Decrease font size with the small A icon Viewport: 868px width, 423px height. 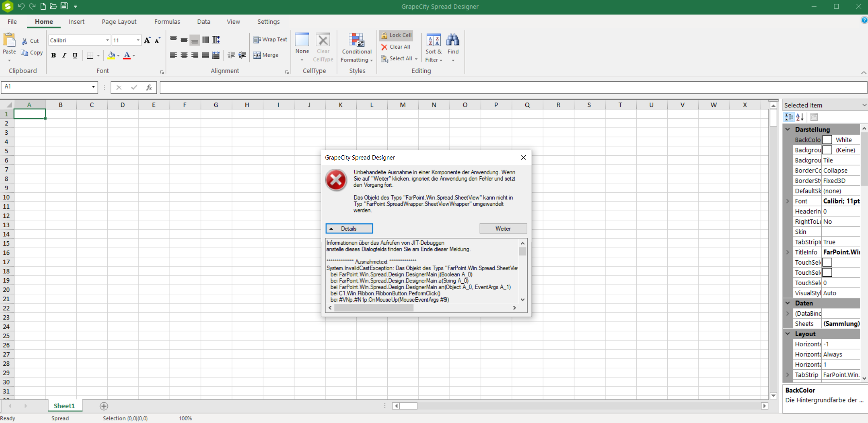click(x=157, y=40)
